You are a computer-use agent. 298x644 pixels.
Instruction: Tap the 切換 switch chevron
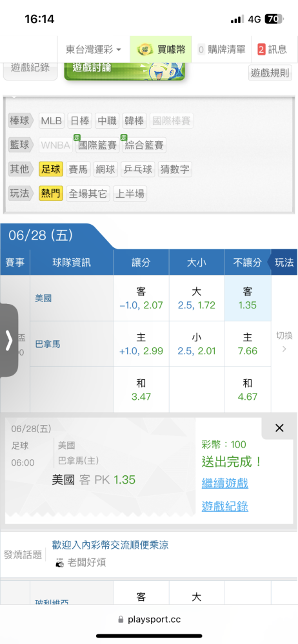[x=284, y=349]
